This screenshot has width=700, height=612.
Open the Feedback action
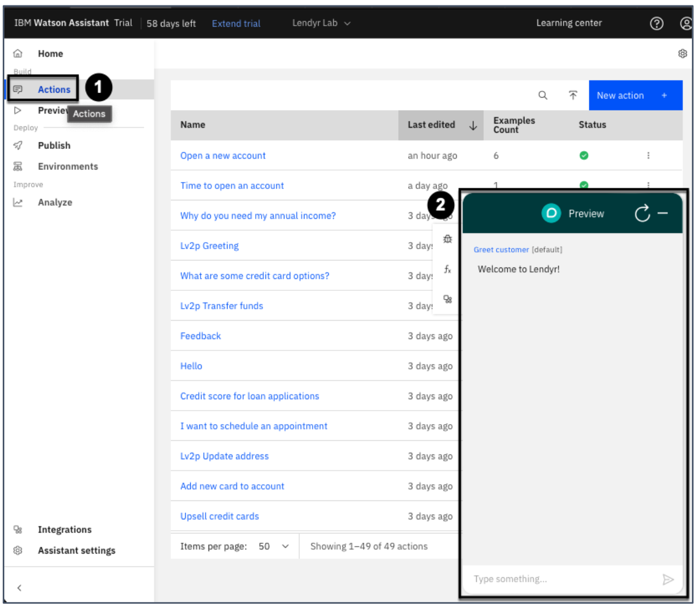(200, 336)
